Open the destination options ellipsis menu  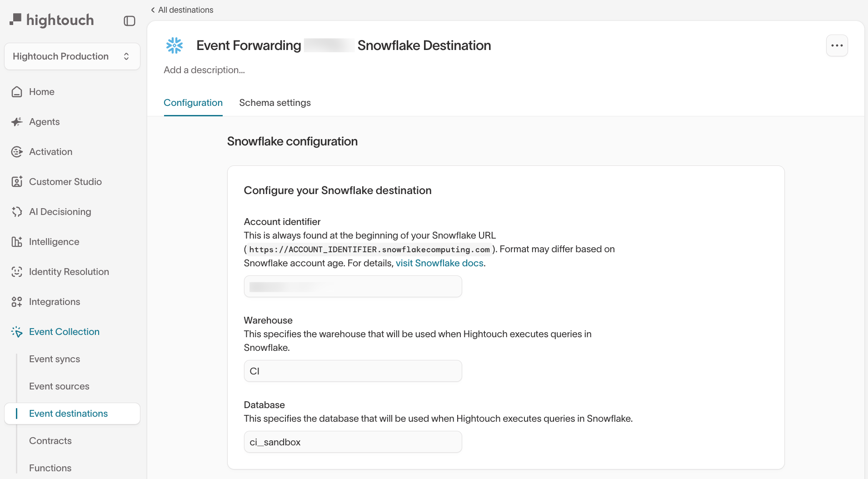[837, 45]
